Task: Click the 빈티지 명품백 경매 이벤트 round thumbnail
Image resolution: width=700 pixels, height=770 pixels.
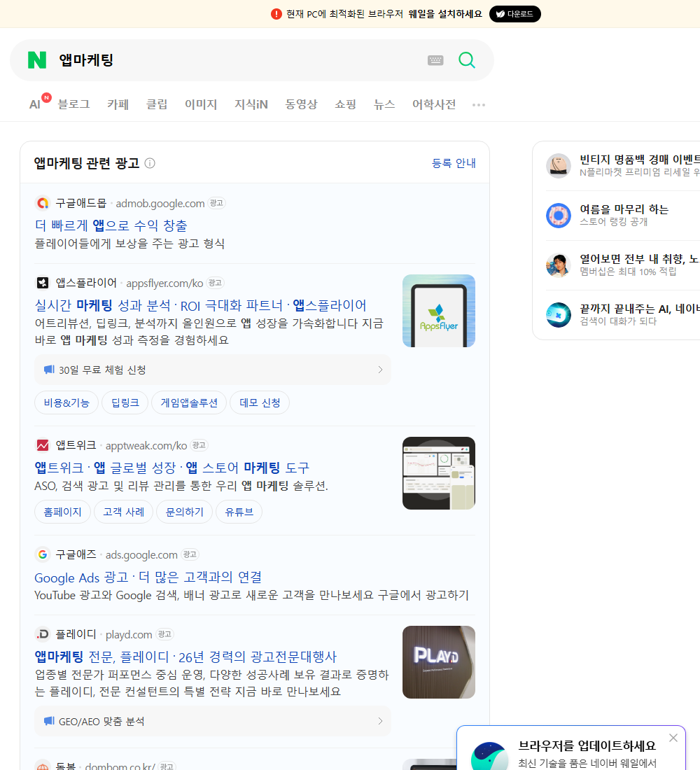Action: click(559, 165)
